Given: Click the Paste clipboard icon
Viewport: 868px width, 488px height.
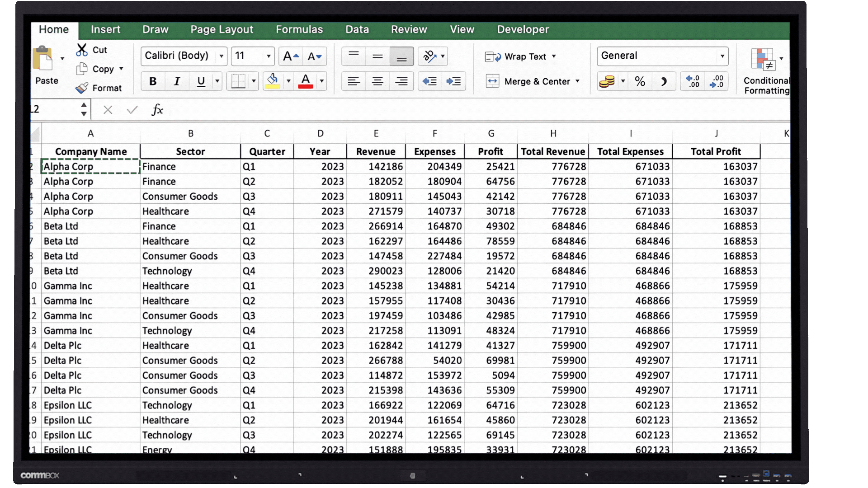Looking at the screenshot, I should point(43,59).
